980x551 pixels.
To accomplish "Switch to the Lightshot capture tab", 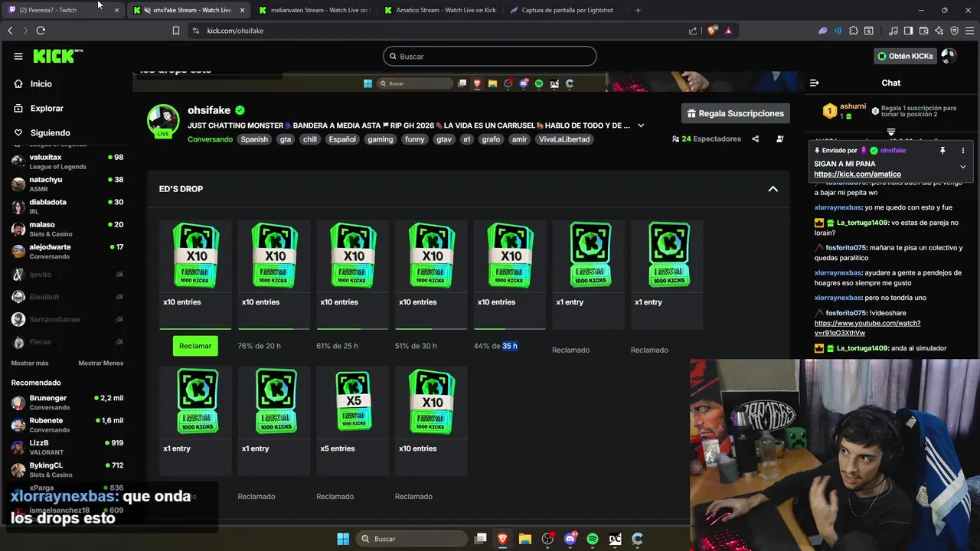I will (565, 10).
